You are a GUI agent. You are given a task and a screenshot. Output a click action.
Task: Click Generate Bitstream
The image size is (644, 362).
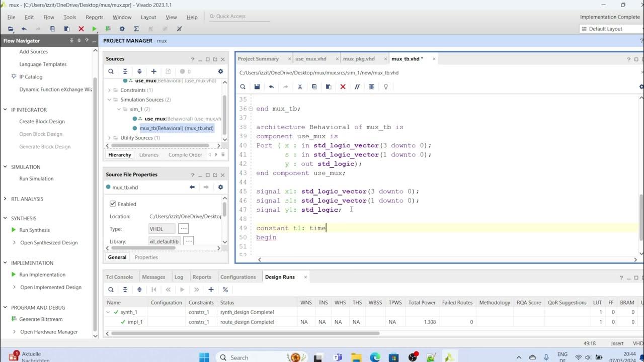tap(41, 319)
